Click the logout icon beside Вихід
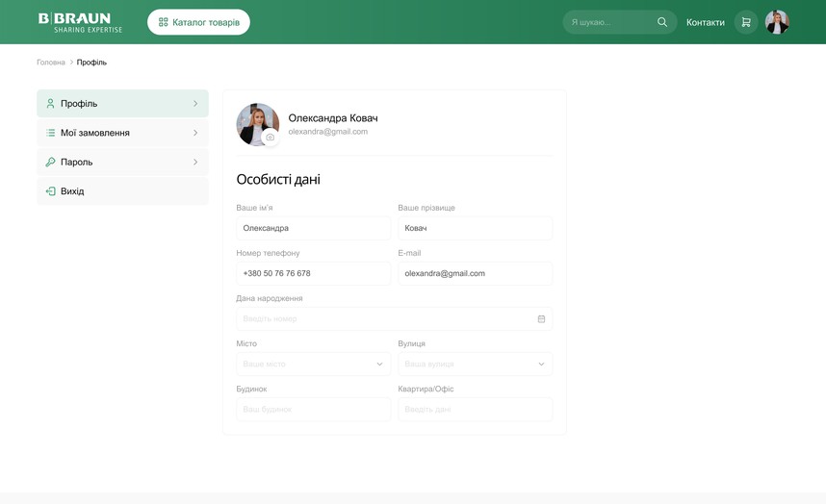The height and width of the screenshot is (504, 826). pyautogui.click(x=51, y=191)
